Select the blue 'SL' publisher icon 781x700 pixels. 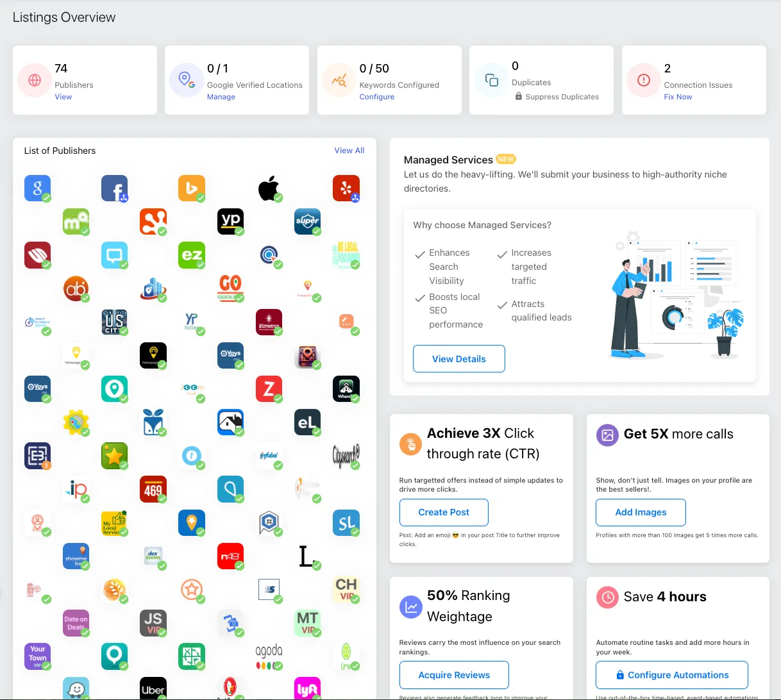[x=346, y=522]
